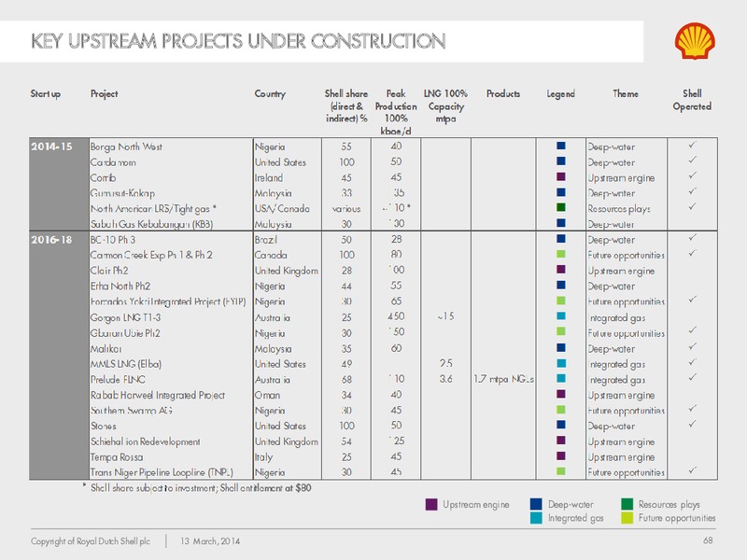Click the Shell Operated checkmark for Stones
This screenshot has width=747, height=560.
coord(693,424)
